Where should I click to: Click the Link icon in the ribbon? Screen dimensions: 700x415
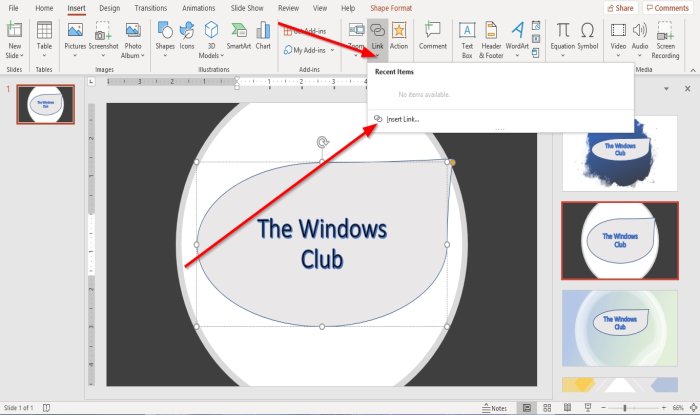378,30
